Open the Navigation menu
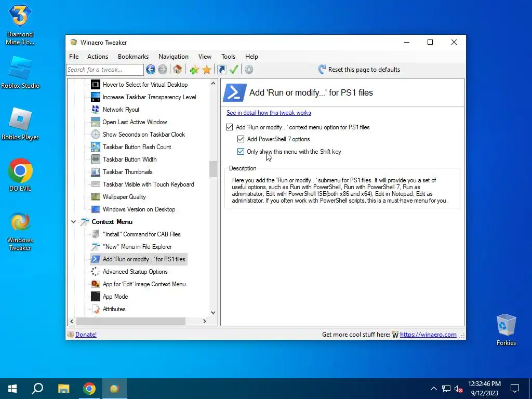Image resolution: width=532 pixels, height=399 pixels. (174, 57)
